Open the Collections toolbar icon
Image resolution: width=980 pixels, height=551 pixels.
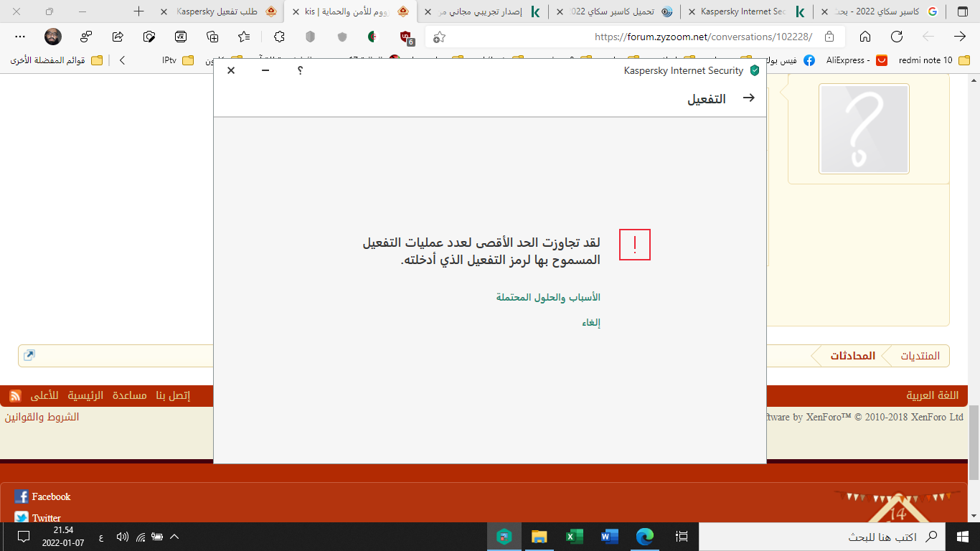(x=212, y=37)
